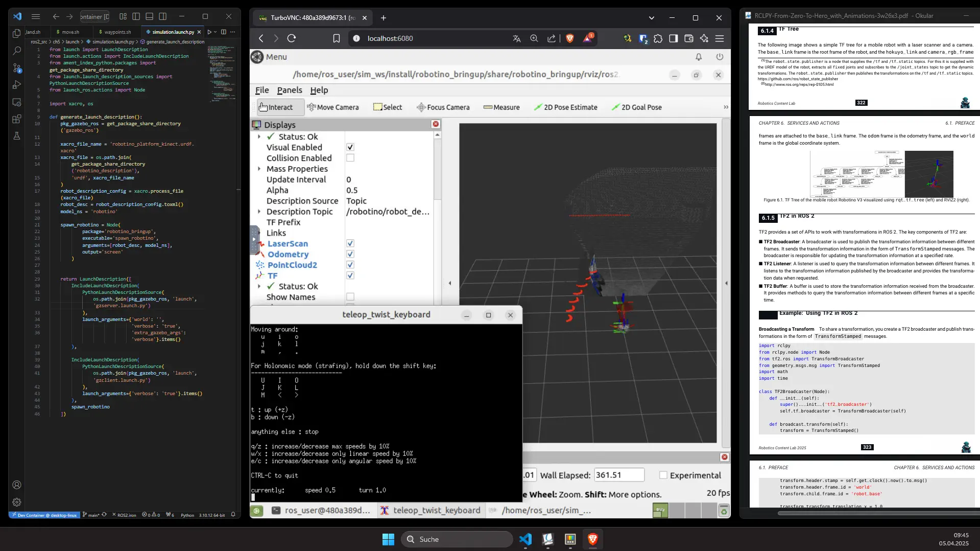This screenshot has width=980, height=551.
Task: Uncheck the LaserScan display checkbox
Action: (350, 244)
